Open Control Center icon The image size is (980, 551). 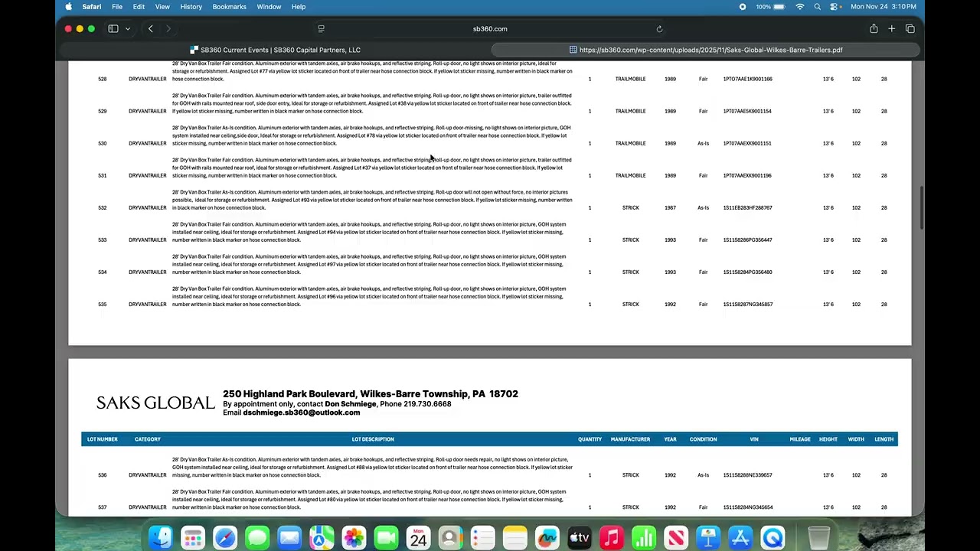835,7
